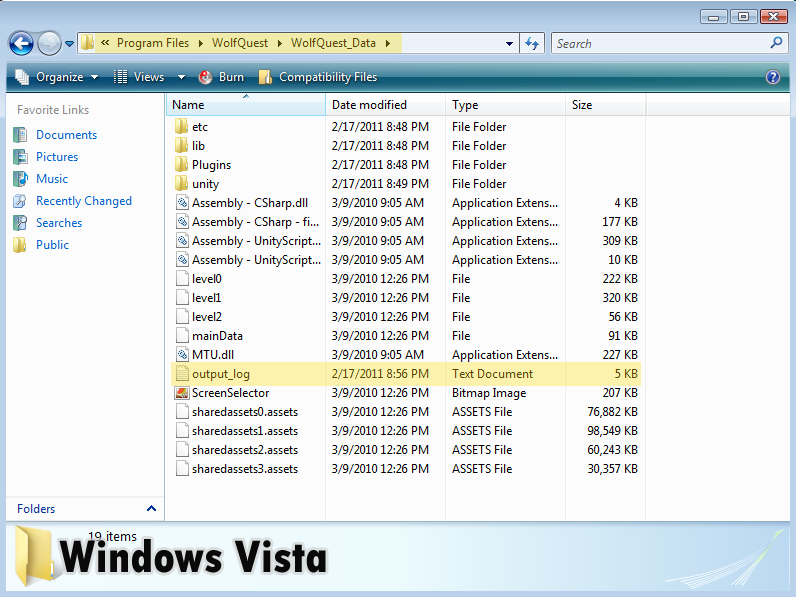Select the mainData file icon
796x597 pixels.
pos(182,336)
